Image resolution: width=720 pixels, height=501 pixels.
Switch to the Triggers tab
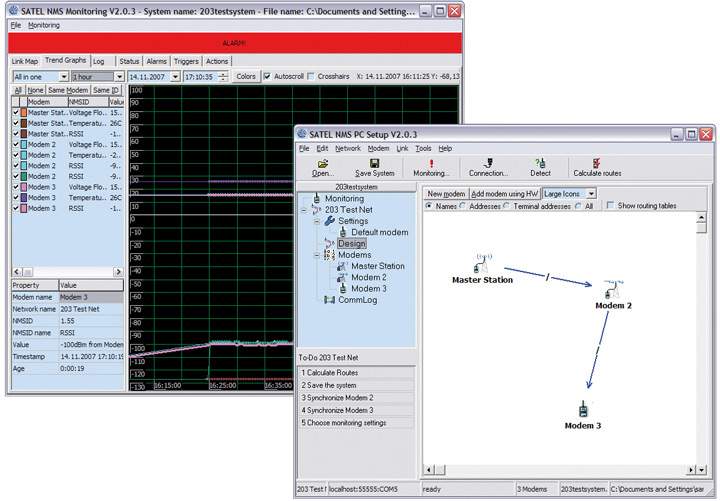pyautogui.click(x=186, y=61)
